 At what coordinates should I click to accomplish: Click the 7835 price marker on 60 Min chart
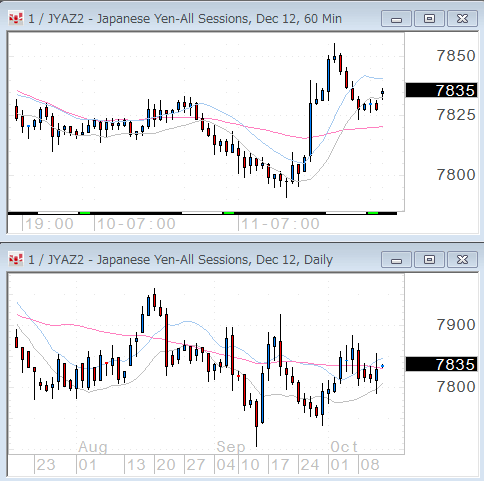(442, 90)
